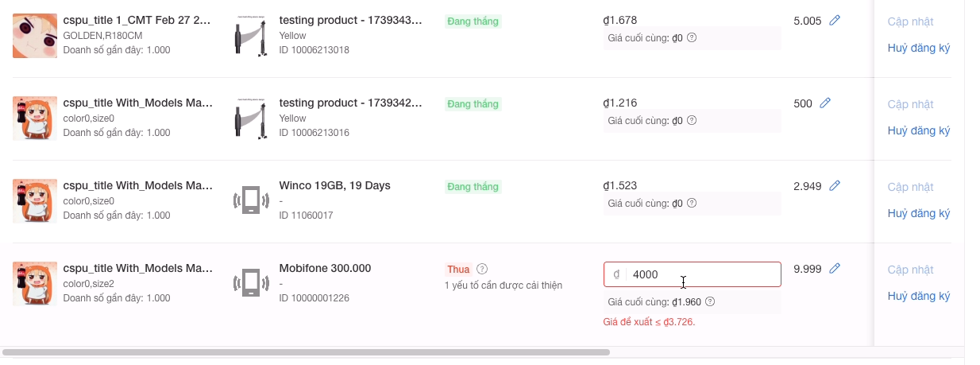Show final price help for ₫1.678 row
This screenshot has height=365, width=980.
692,38
